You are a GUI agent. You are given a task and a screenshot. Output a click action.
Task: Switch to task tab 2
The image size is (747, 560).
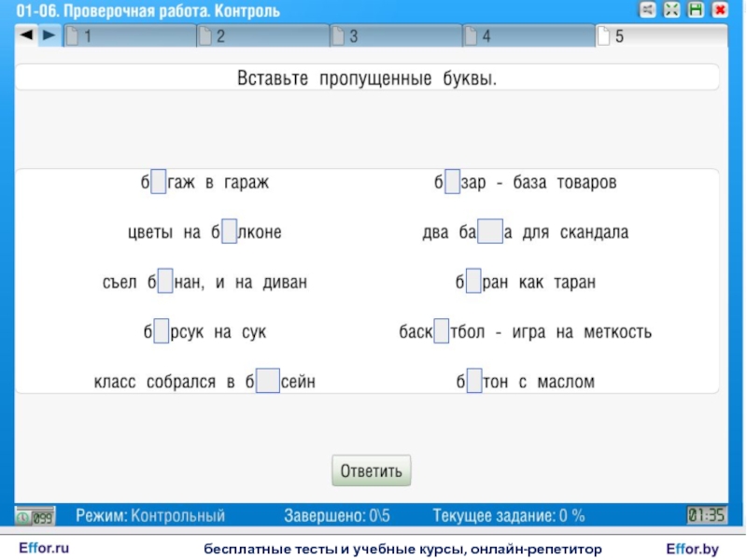263,36
